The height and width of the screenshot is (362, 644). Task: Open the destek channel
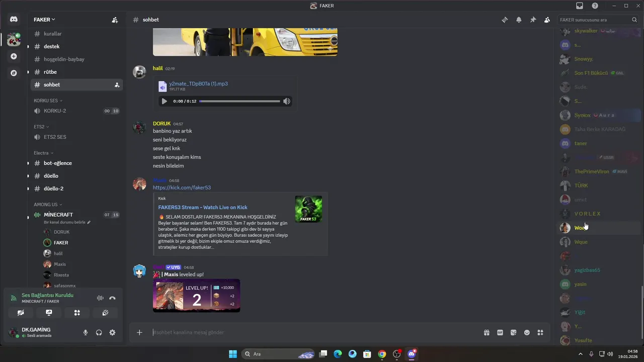[76, 46]
